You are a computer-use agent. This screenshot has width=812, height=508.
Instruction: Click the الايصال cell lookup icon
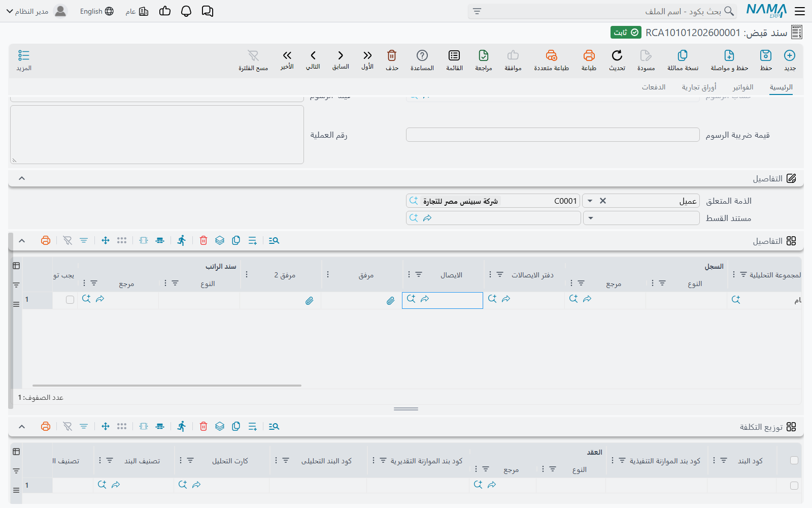(x=411, y=299)
